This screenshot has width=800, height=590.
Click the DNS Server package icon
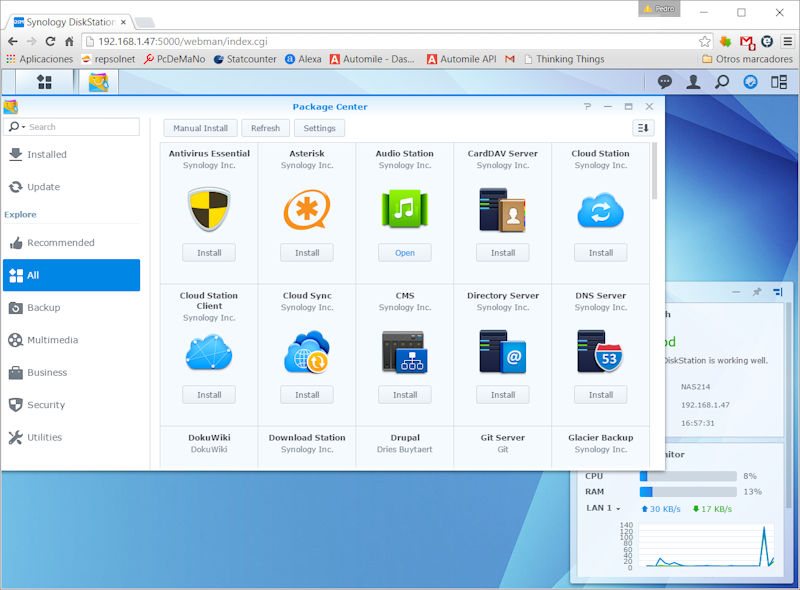click(x=601, y=352)
